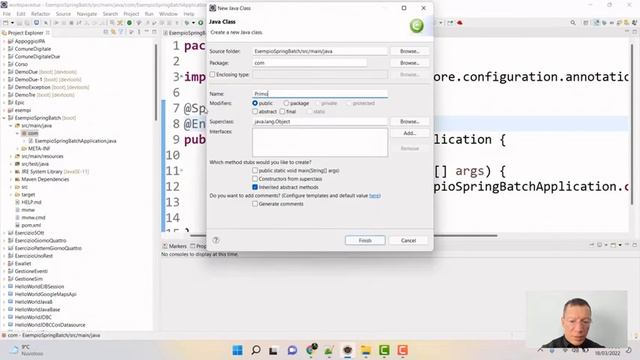
Task: Open the dialog help question-mark icon
Action: (x=216, y=240)
